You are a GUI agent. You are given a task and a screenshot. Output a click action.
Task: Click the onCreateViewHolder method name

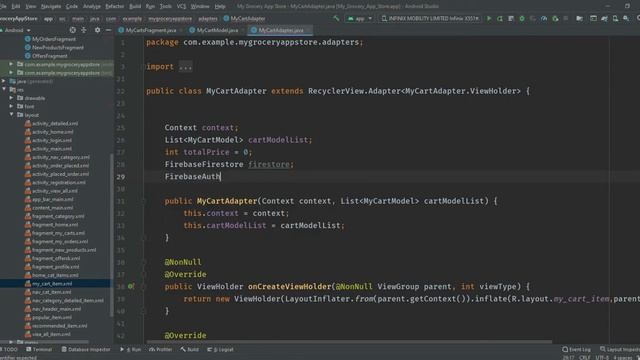pyautogui.click(x=289, y=287)
